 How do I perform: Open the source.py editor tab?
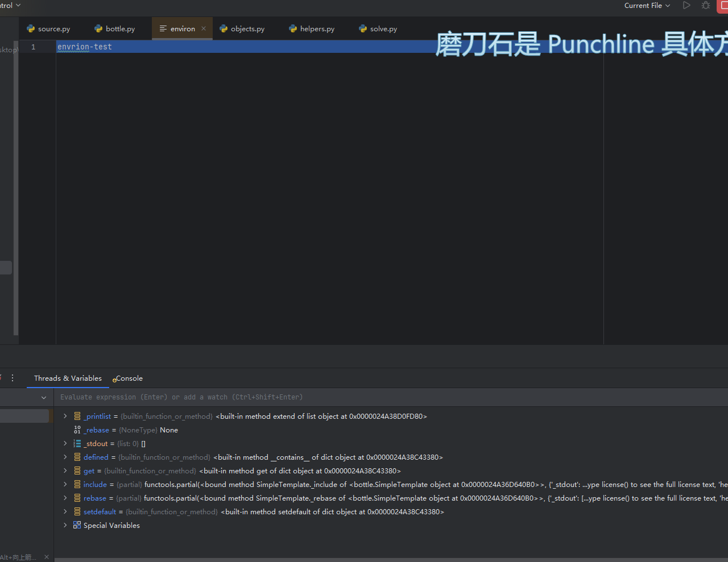click(48, 28)
